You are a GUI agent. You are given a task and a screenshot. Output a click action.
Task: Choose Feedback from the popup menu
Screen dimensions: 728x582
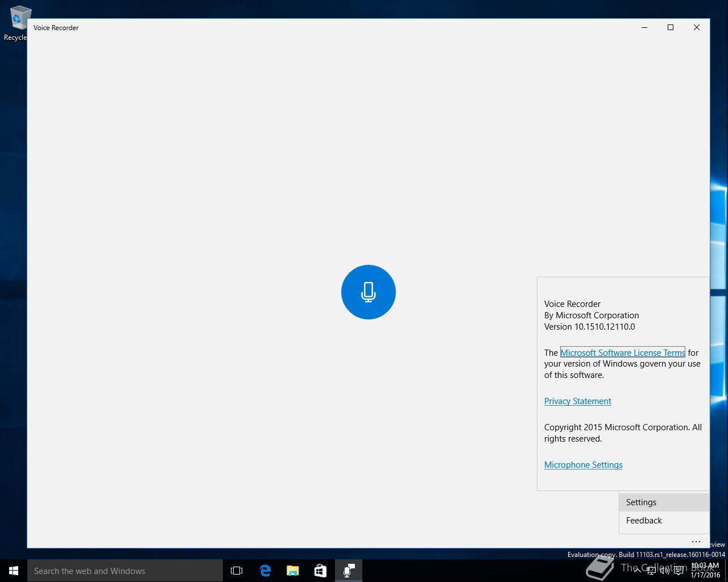click(x=664, y=521)
